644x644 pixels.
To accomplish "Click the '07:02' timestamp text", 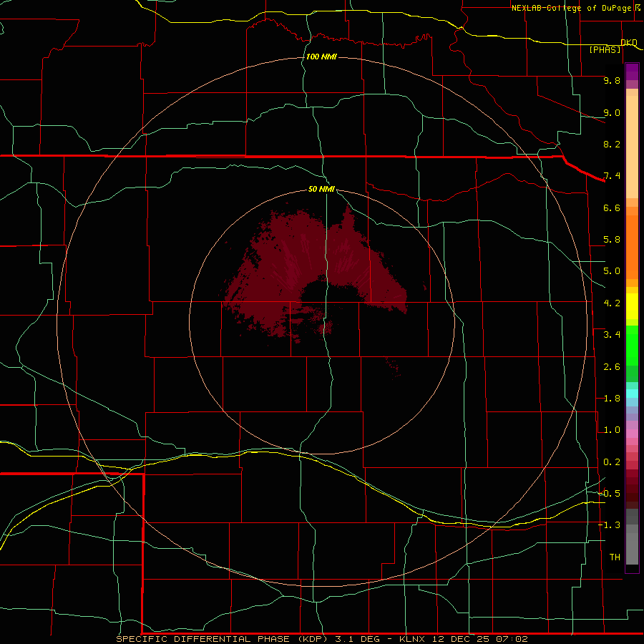I will click(x=512, y=639).
